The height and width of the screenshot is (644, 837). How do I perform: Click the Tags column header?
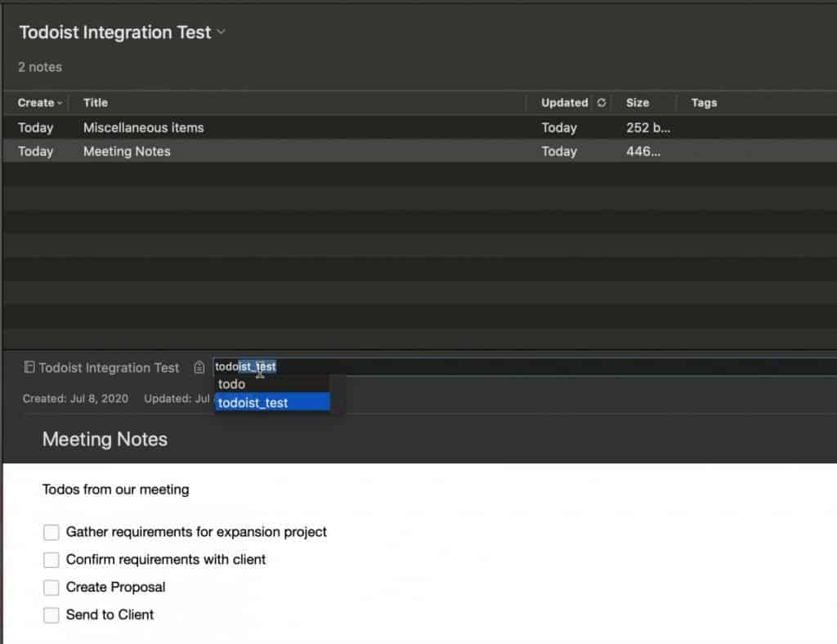(x=704, y=102)
